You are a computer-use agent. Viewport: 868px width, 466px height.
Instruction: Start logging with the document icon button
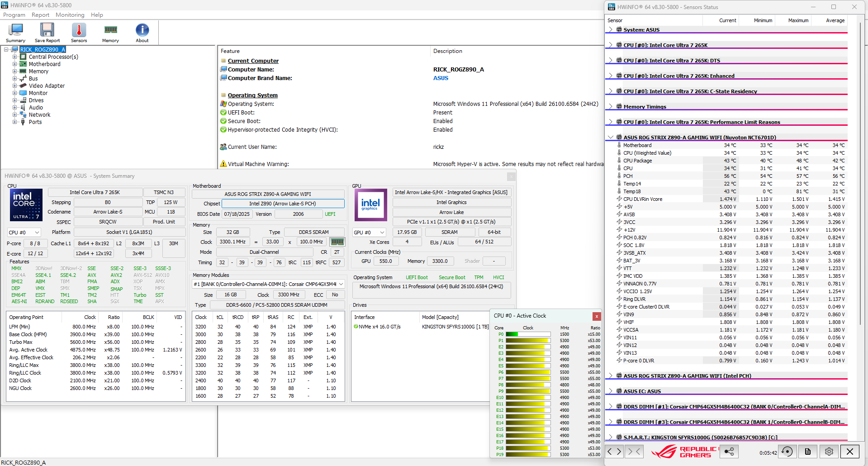(x=808, y=452)
